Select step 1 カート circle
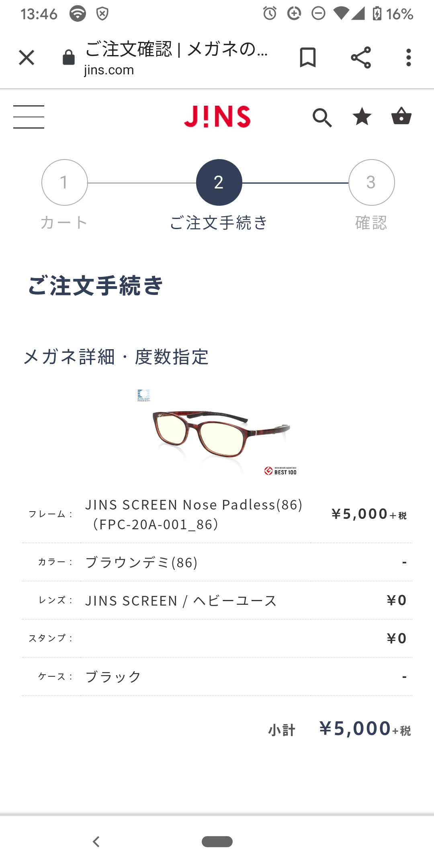The image size is (434, 868). point(65,182)
